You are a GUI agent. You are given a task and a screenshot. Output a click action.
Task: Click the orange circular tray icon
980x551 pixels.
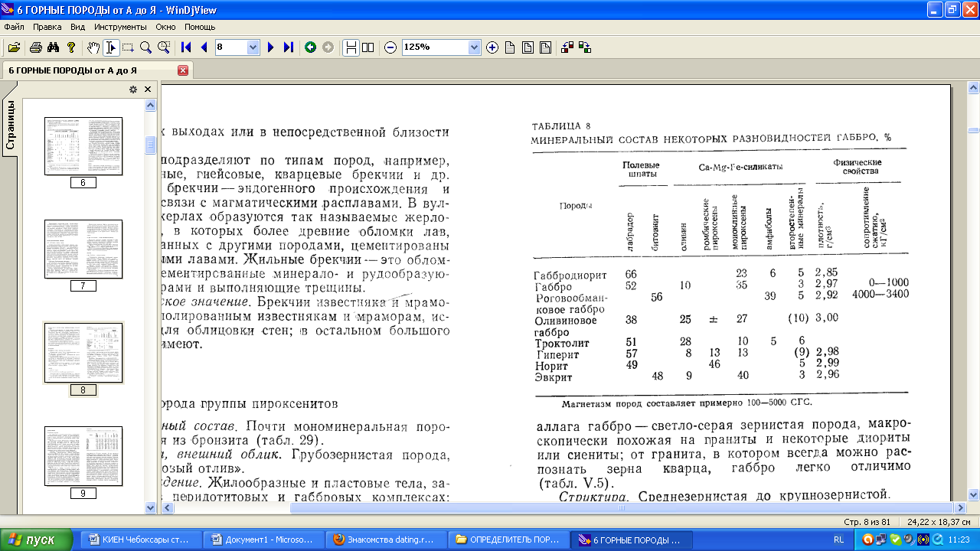pos(867,540)
